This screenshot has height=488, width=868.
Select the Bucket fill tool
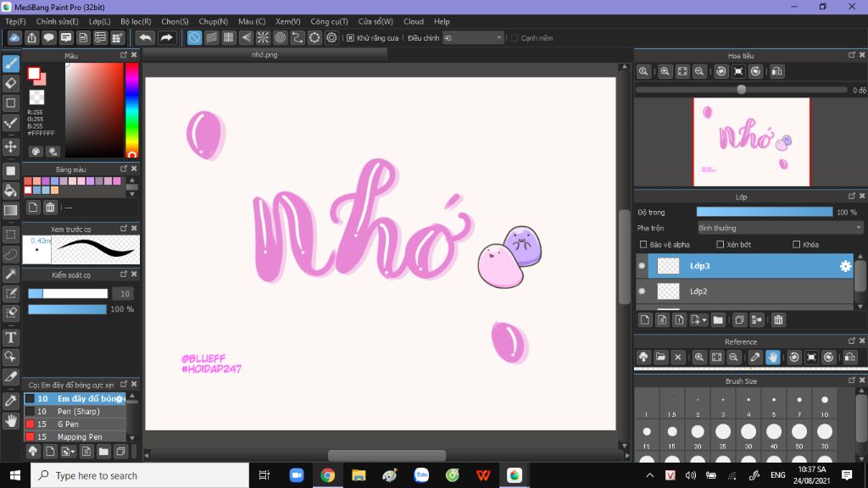11,191
